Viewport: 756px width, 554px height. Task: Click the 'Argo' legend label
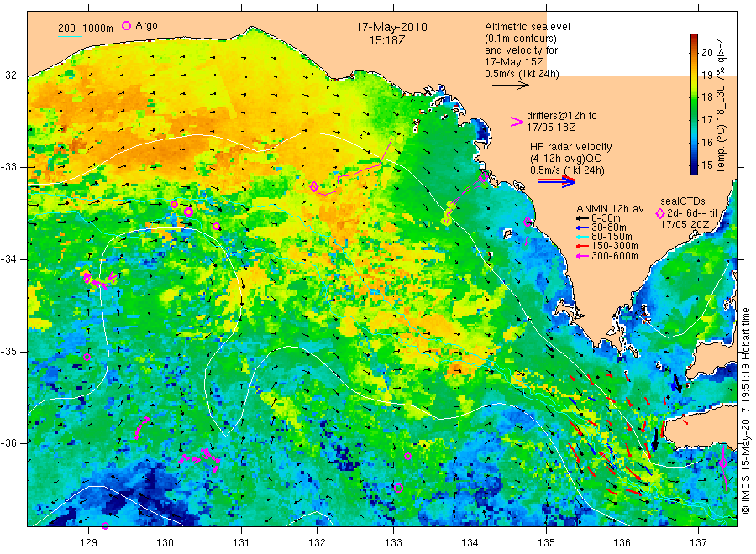point(146,25)
